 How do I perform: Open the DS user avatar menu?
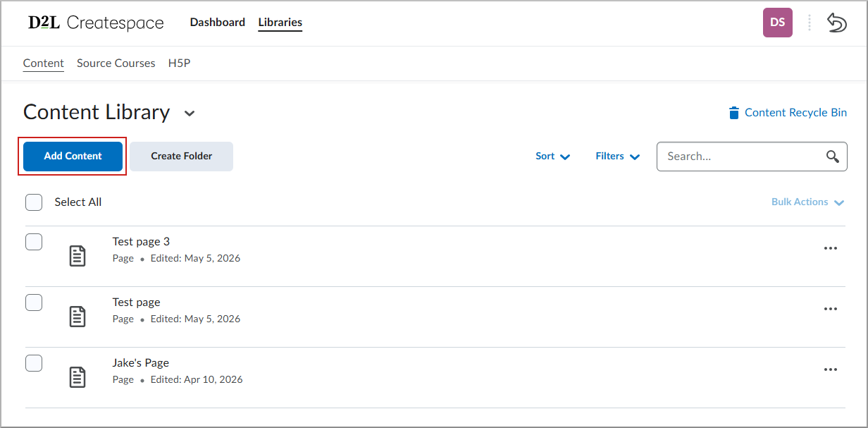(x=778, y=23)
